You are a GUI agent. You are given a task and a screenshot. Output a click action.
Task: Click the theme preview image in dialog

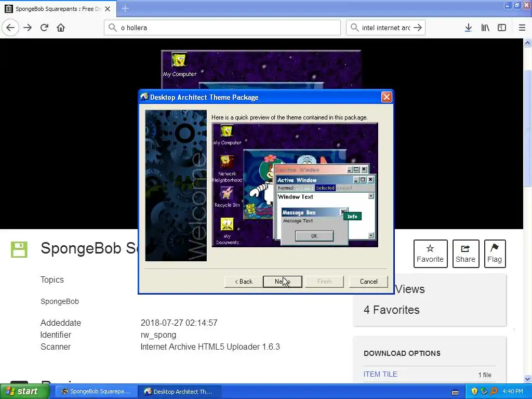coord(295,185)
